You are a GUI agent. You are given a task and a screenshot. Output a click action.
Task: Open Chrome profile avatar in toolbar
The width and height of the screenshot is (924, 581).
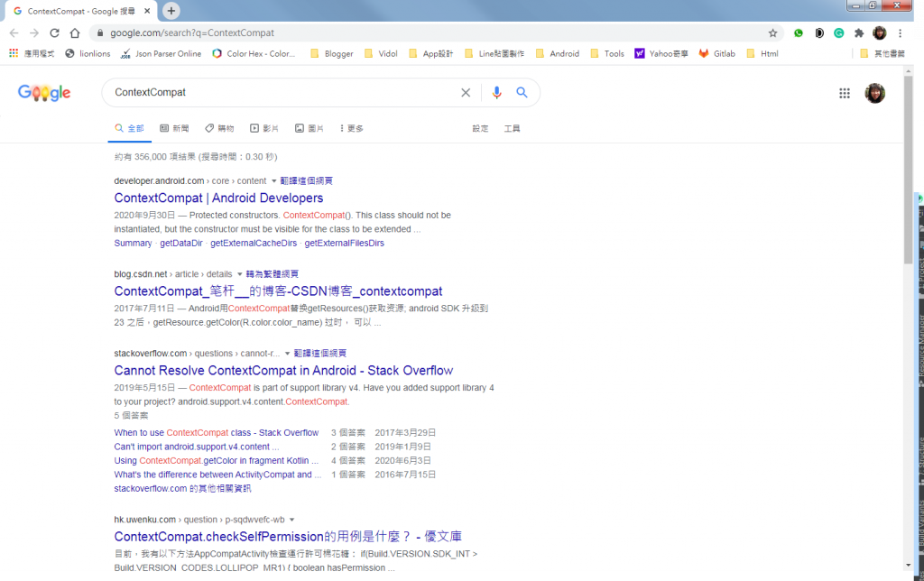click(x=879, y=33)
